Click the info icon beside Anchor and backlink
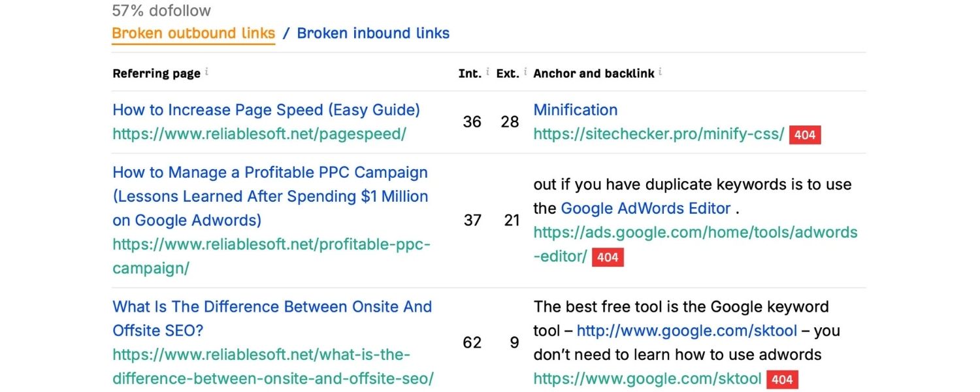Viewport: 980px width, 392px height. [661, 70]
